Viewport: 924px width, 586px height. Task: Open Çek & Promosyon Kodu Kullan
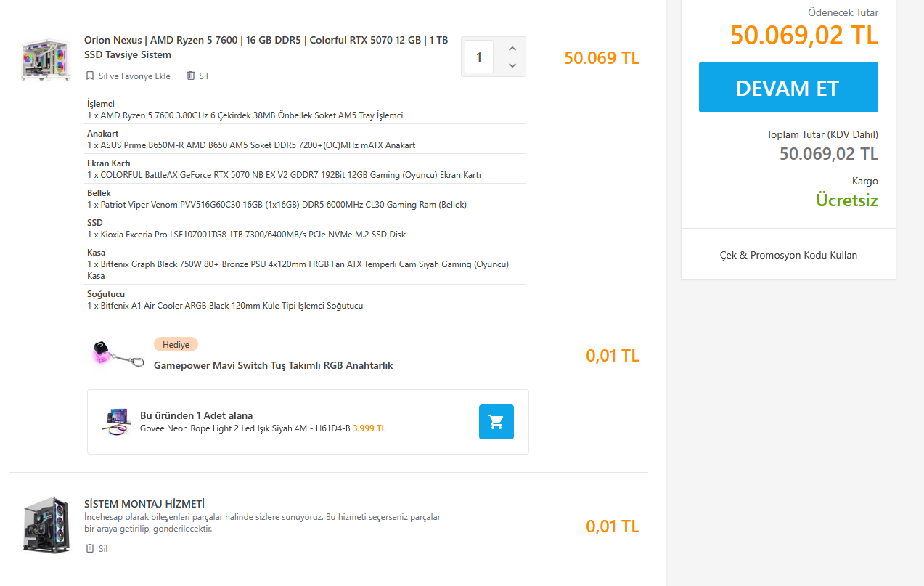click(788, 255)
